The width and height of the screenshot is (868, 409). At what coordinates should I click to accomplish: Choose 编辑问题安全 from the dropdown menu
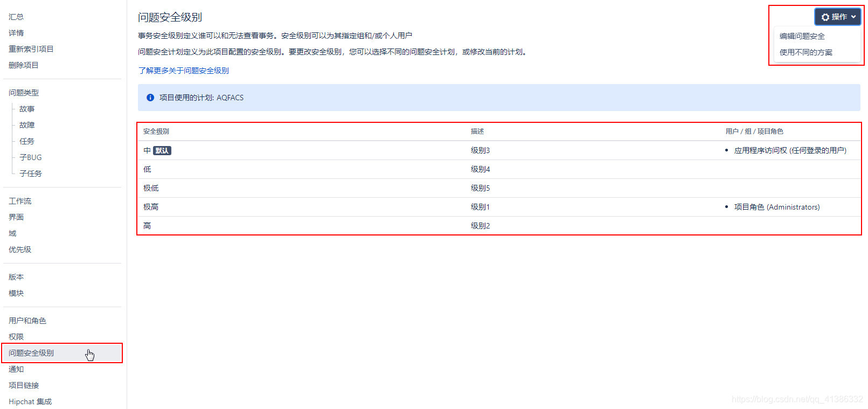pyautogui.click(x=802, y=36)
